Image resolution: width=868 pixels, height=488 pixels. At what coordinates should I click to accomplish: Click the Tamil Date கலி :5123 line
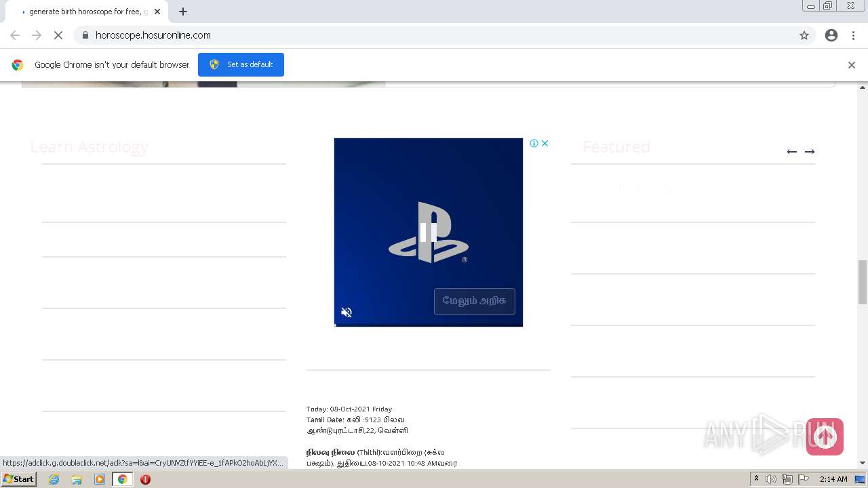(355, 420)
